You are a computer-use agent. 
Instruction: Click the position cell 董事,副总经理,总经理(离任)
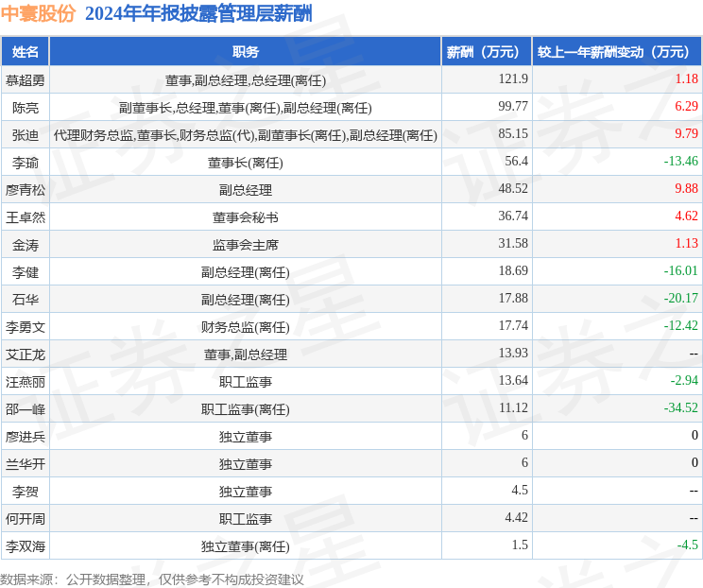click(x=246, y=80)
